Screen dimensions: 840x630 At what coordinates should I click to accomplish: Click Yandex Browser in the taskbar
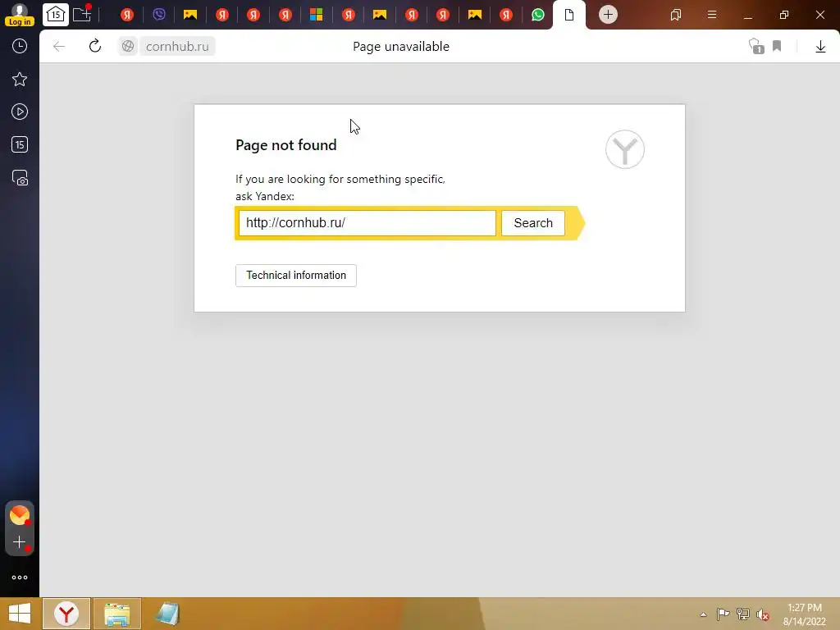coord(66,614)
